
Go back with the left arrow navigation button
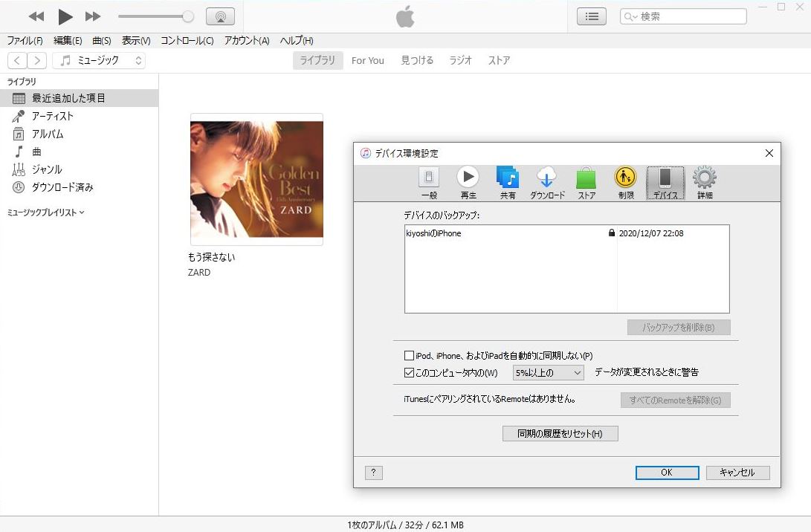(x=17, y=60)
